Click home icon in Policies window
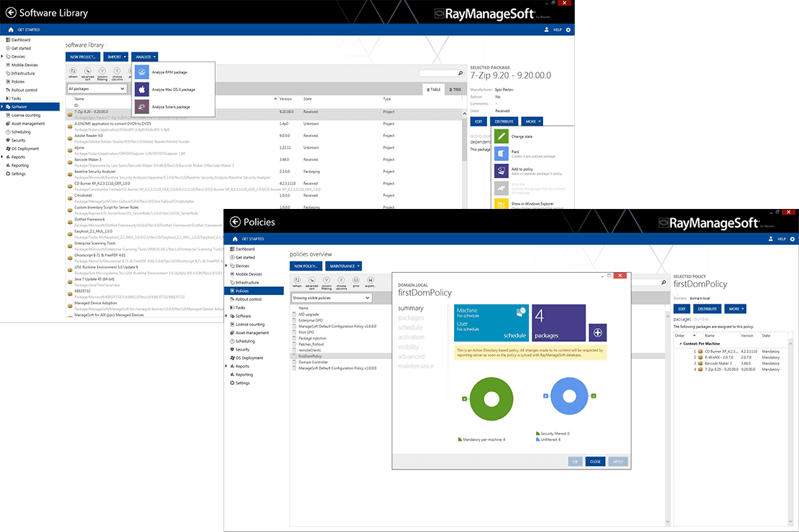 tap(235, 239)
